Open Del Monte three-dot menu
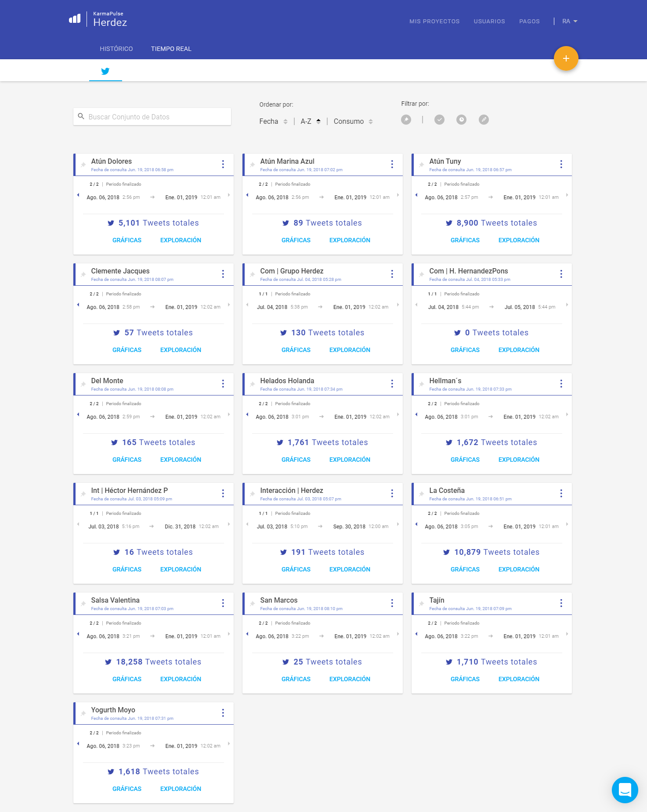This screenshot has height=812, width=647. (x=223, y=384)
